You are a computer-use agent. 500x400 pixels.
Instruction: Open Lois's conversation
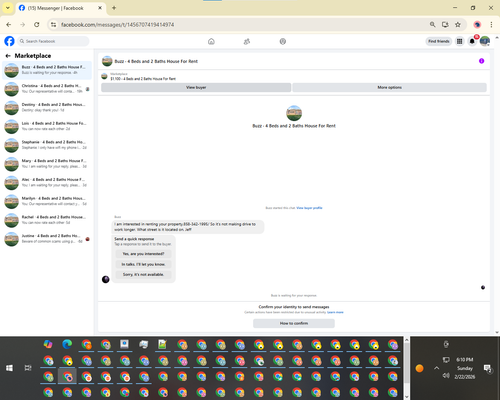tap(47, 126)
